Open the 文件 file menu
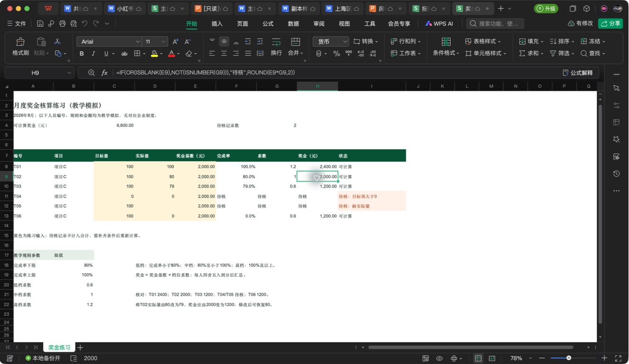Image resolution: width=629 pixels, height=364 pixels. [17, 24]
